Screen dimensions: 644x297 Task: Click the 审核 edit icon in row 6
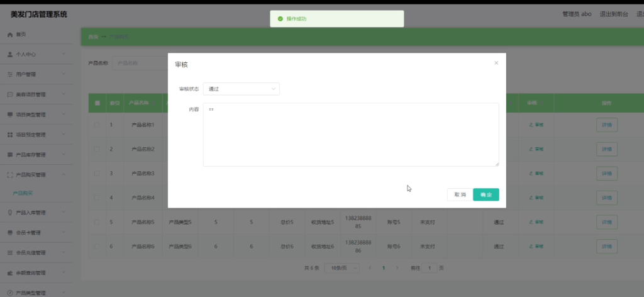(x=531, y=247)
